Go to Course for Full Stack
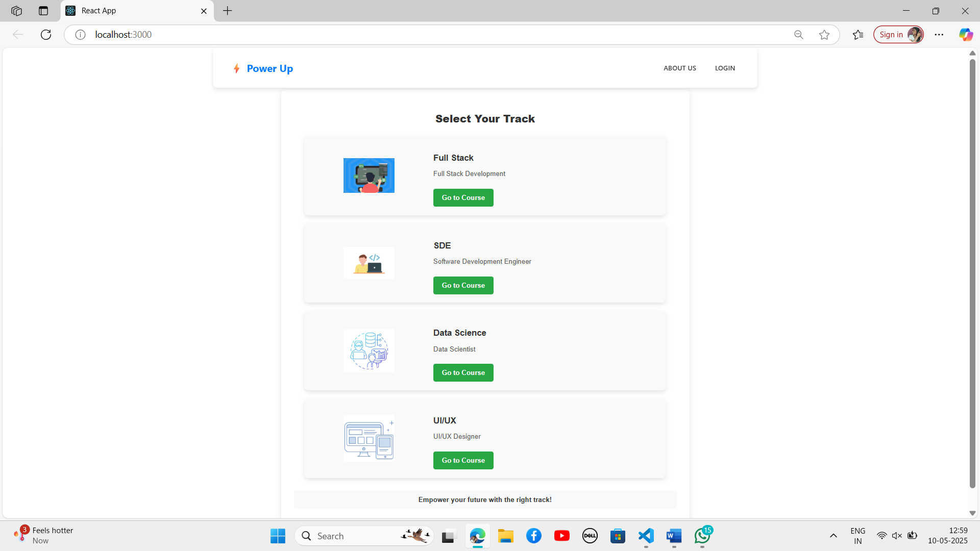 [463, 197]
